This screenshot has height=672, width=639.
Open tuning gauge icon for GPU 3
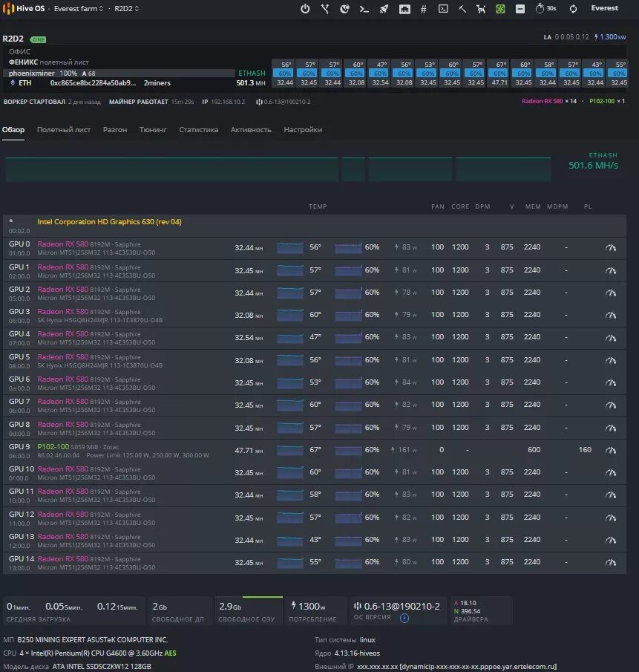point(611,315)
